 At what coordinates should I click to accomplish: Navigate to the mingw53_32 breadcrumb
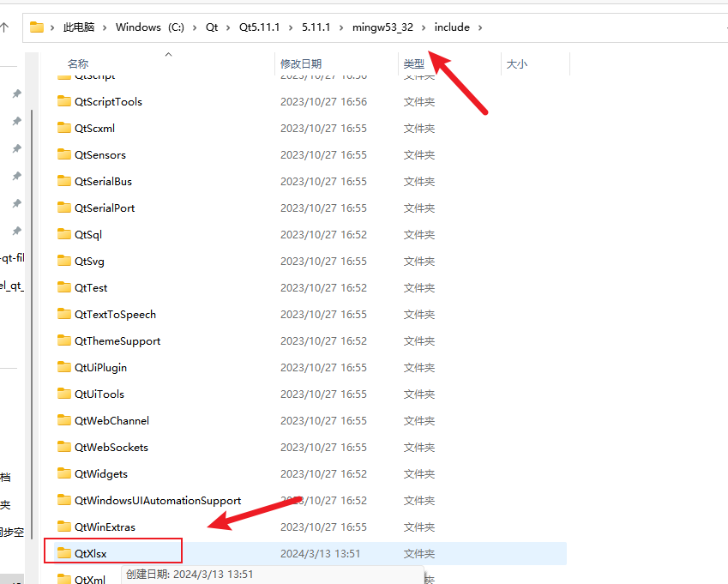[382, 27]
